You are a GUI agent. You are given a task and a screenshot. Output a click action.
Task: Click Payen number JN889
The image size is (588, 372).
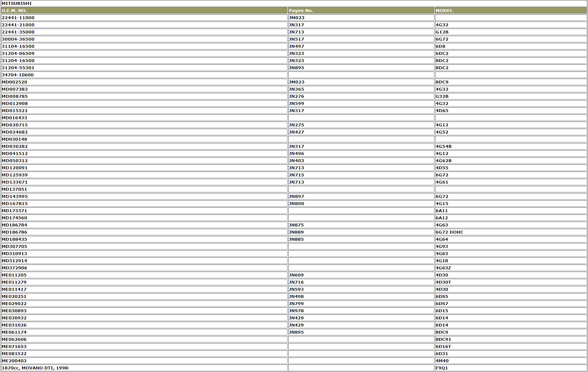click(x=361, y=232)
